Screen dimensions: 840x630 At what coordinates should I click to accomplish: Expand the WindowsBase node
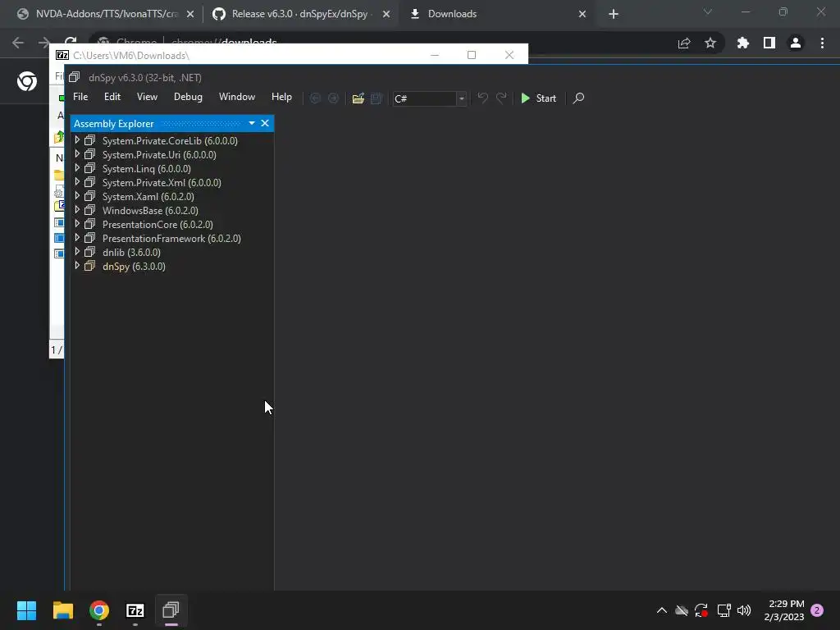pyautogui.click(x=77, y=210)
